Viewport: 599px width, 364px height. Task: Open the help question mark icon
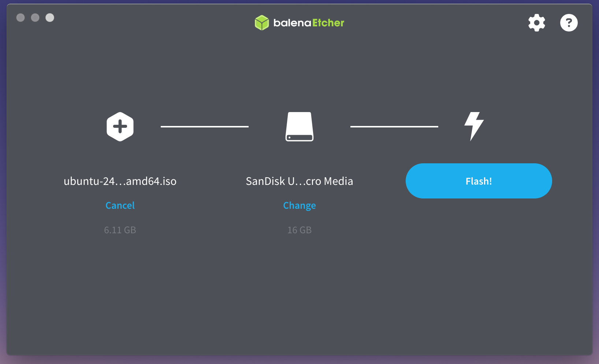tap(569, 23)
